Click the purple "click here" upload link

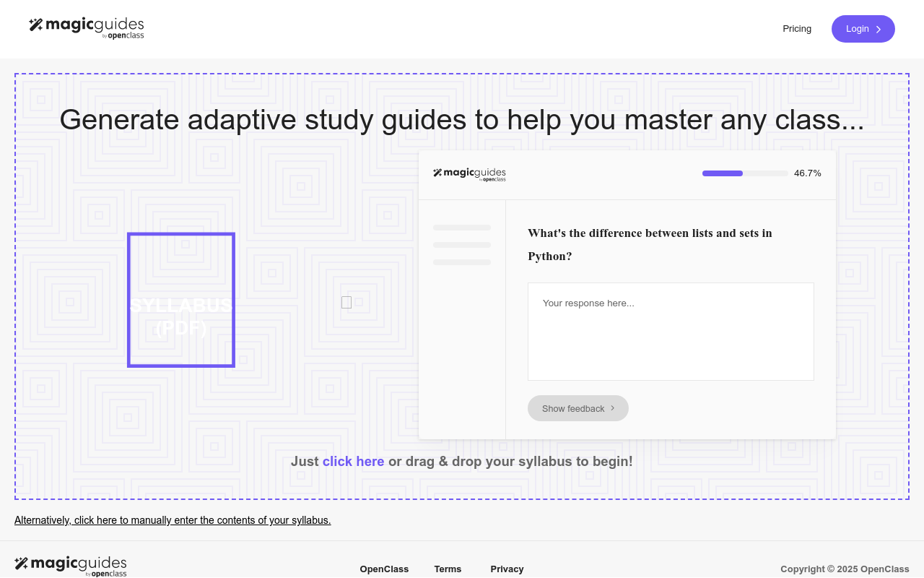pos(353,462)
